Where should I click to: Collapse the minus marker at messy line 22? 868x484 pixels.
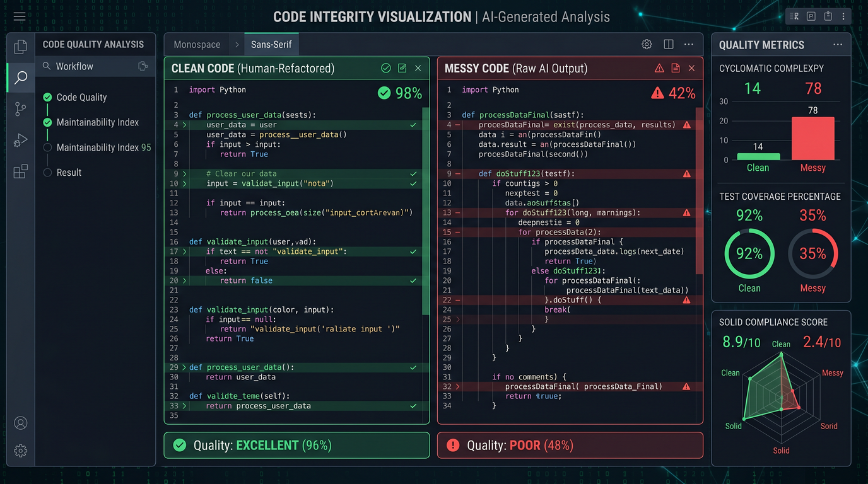(x=457, y=300)
